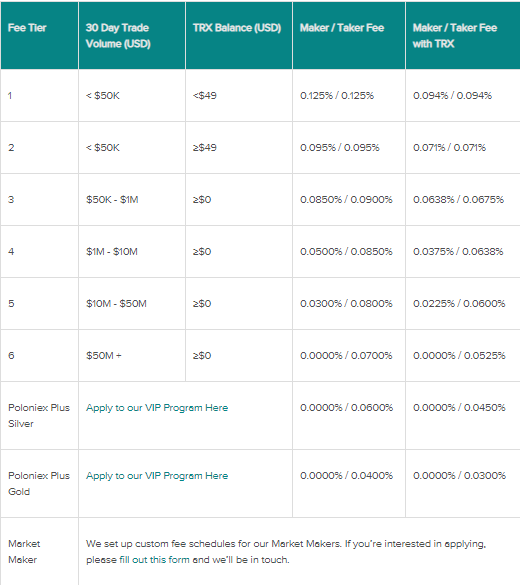Select the Market Maker row label
520x585 pixels.
pyautogui.click(x=24, y=551)
